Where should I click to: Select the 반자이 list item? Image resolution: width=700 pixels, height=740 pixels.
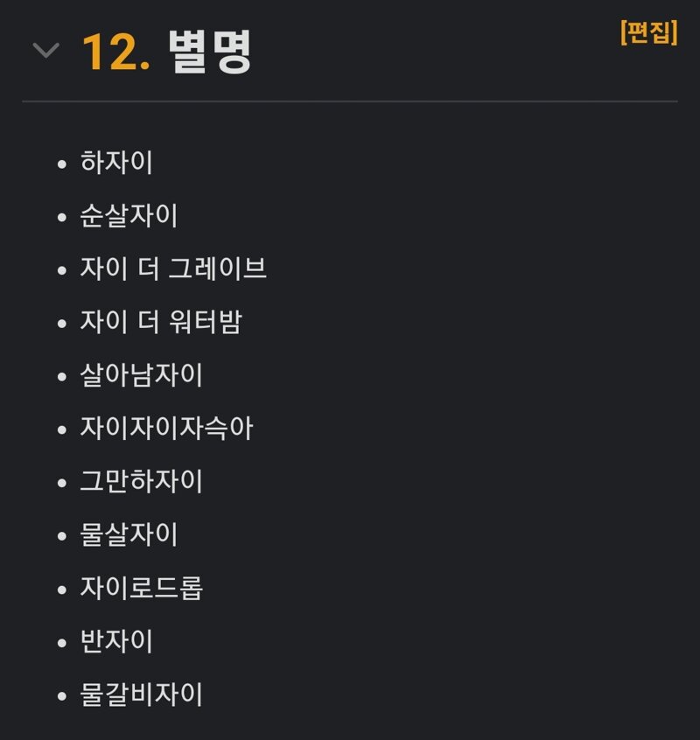(x=116, y=642)
